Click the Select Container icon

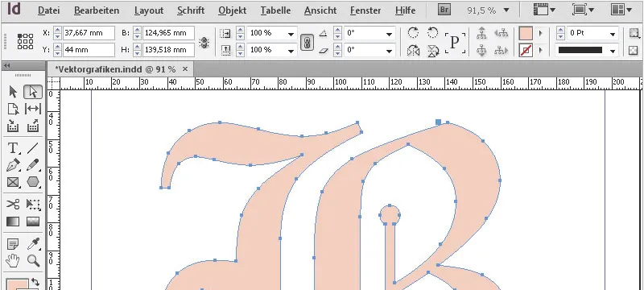481,33
